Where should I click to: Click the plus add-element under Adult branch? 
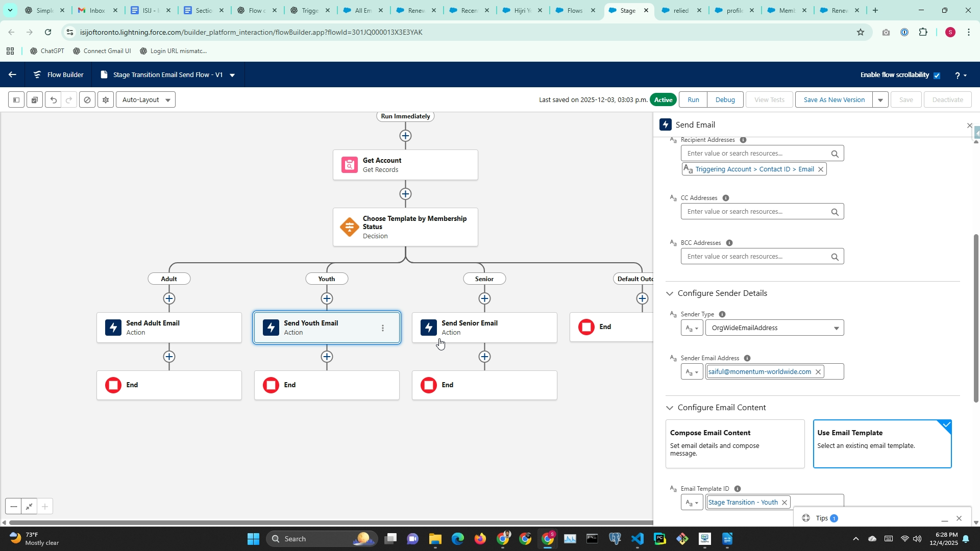coord(169,298)
